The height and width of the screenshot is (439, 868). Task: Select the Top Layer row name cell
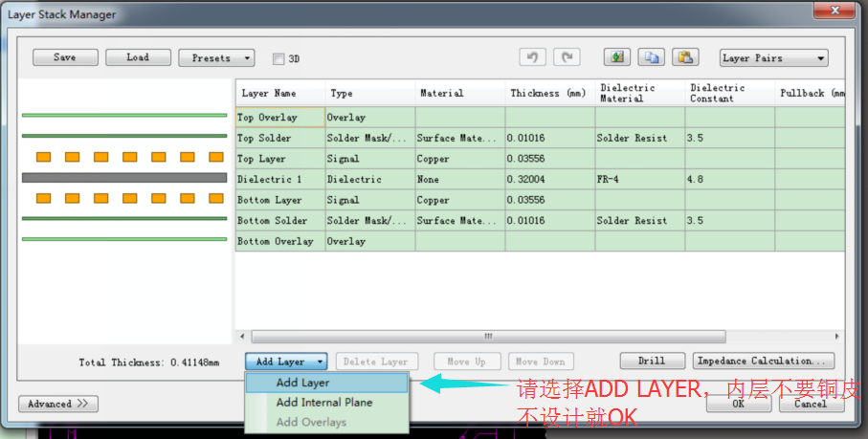tap(279, 159)
